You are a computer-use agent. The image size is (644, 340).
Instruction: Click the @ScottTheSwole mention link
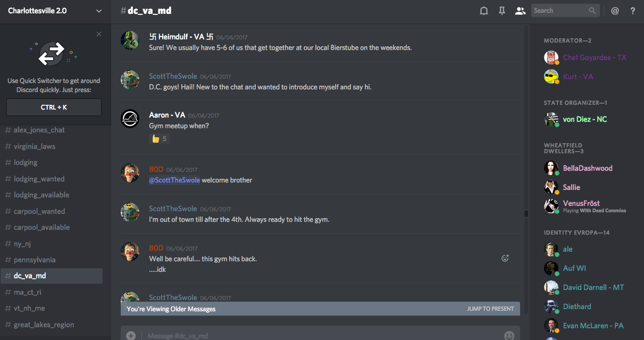174,180
